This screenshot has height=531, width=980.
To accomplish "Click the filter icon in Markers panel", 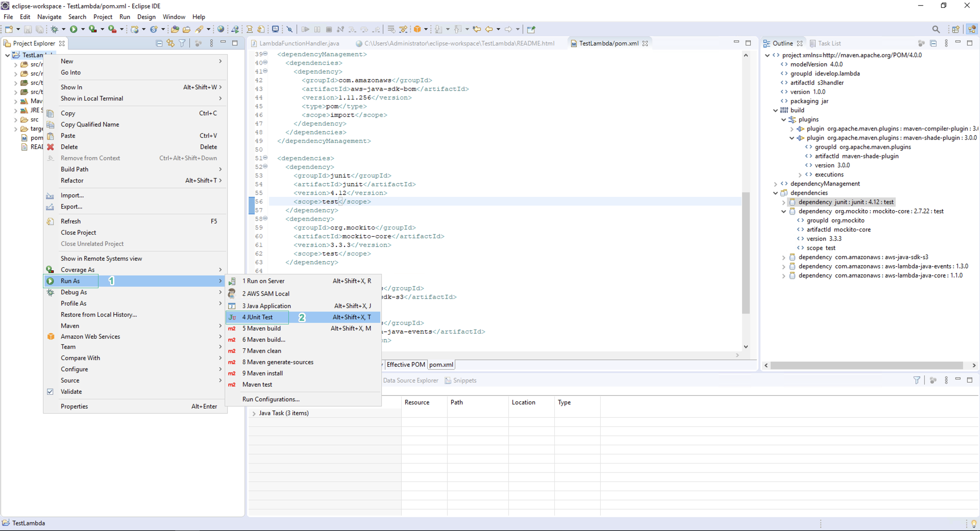I will pos(917,380).
